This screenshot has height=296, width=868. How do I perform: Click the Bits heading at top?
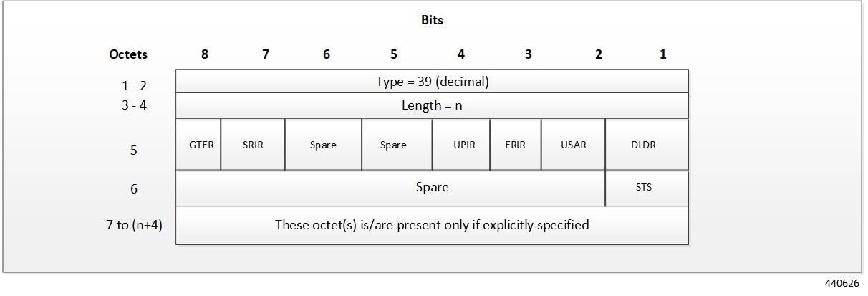[432, 20]
